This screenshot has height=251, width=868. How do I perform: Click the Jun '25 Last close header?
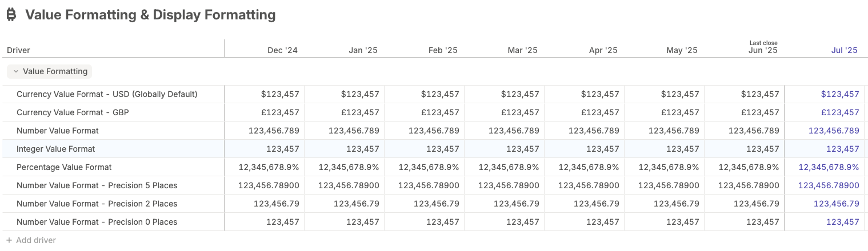click(763, 48)
